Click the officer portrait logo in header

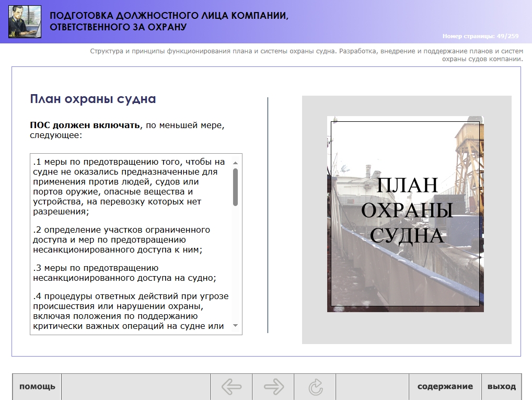tap(25, 21)
